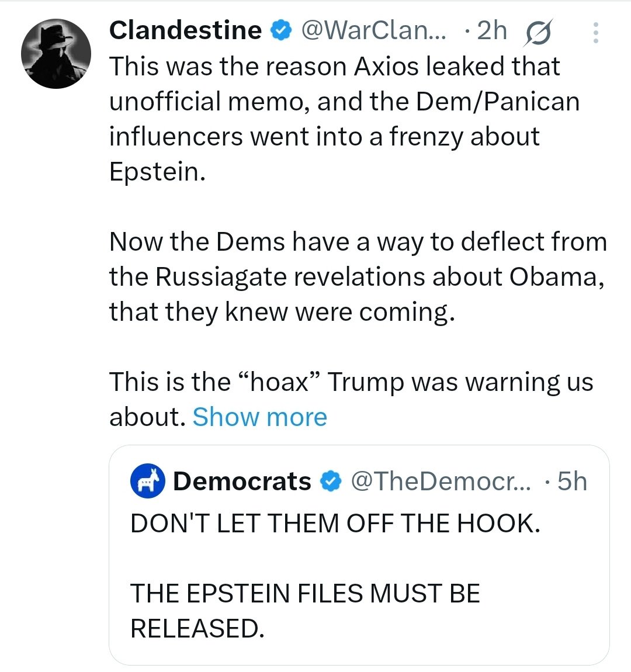The height and width of the screenshot is (672, 631).
Task: Click the Democrats account verified checkmark
Action: click(330, 481)
